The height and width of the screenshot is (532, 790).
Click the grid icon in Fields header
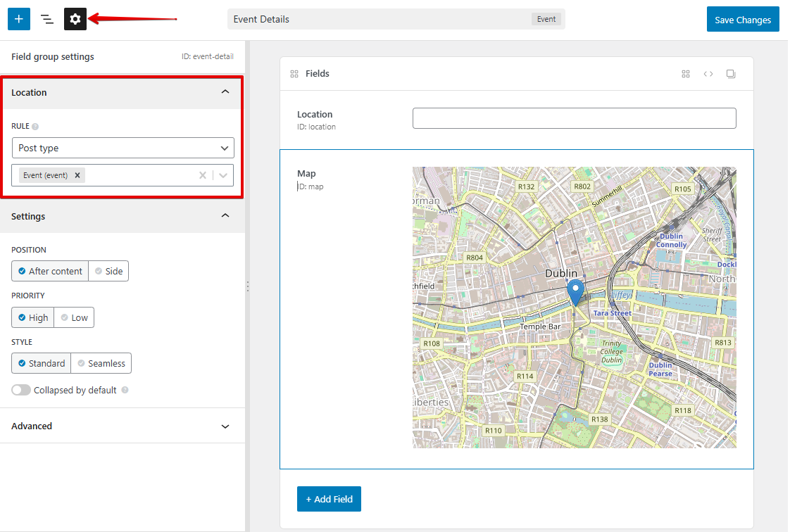tap(686, 74)
